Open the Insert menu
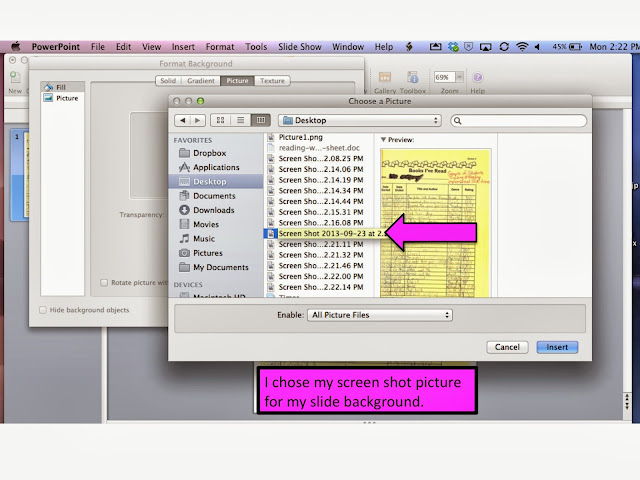Viewport: 640px width, 480px height. (x=183, y=47)
